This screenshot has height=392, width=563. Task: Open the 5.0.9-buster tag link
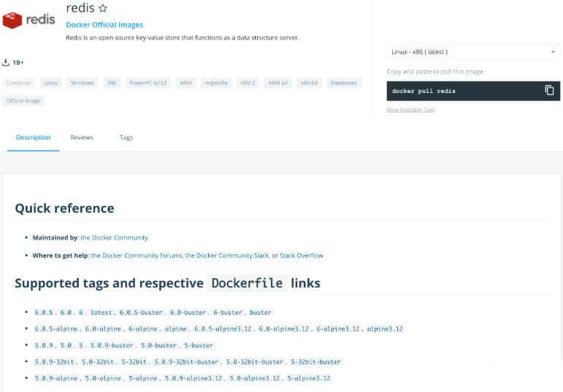pyautogui.click(x=112, y=345)
